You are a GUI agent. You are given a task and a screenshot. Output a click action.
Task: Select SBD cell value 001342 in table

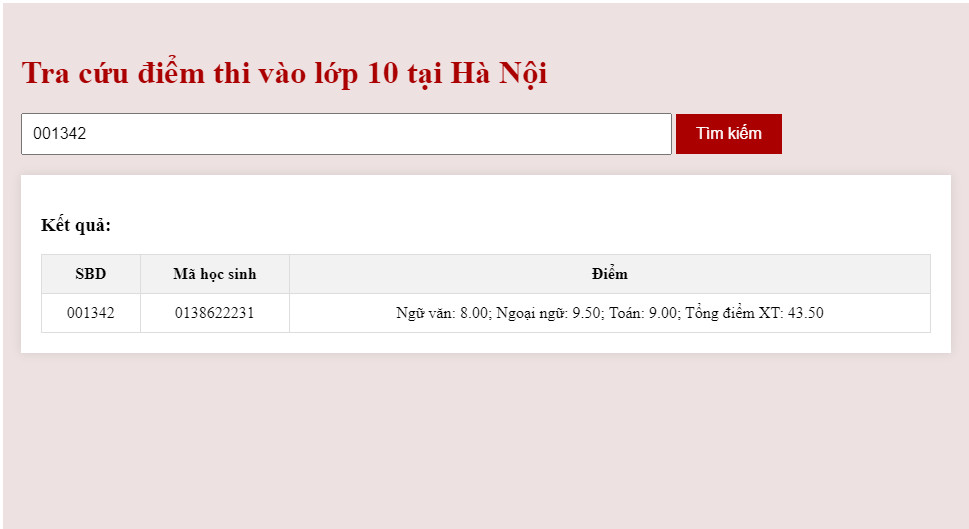tap(91, 313)
